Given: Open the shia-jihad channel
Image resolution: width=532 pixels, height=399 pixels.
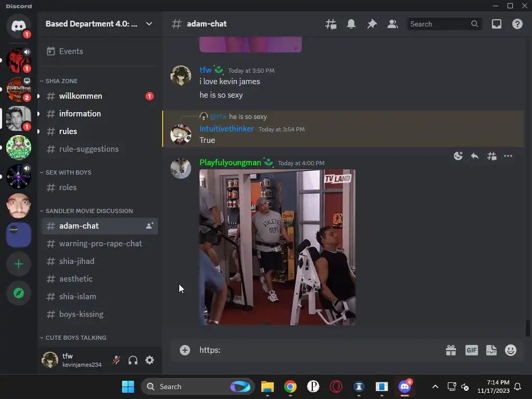Looking at the screenshot, I should (x=99, y=261).
